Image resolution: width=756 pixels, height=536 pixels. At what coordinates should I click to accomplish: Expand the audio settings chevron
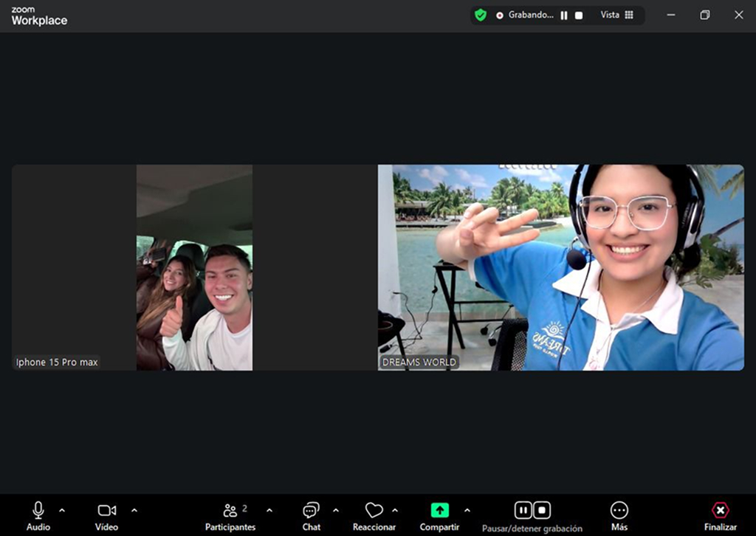tap(62, 510)
